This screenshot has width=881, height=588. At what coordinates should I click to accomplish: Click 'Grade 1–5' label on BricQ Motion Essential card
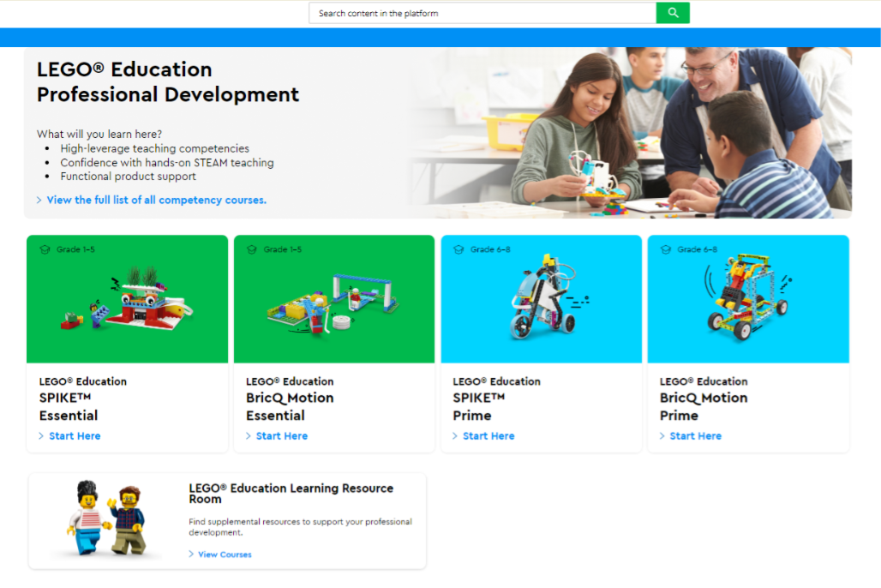click(283, 249)
